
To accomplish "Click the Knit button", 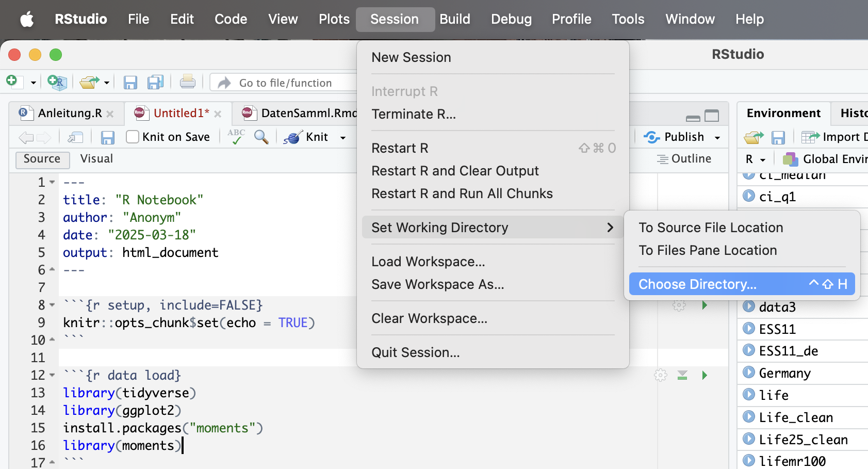I will pos(306,137).
